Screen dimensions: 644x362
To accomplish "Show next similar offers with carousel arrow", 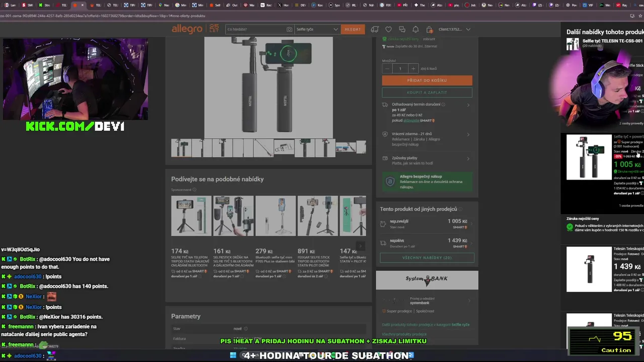I will click(360, 246).
